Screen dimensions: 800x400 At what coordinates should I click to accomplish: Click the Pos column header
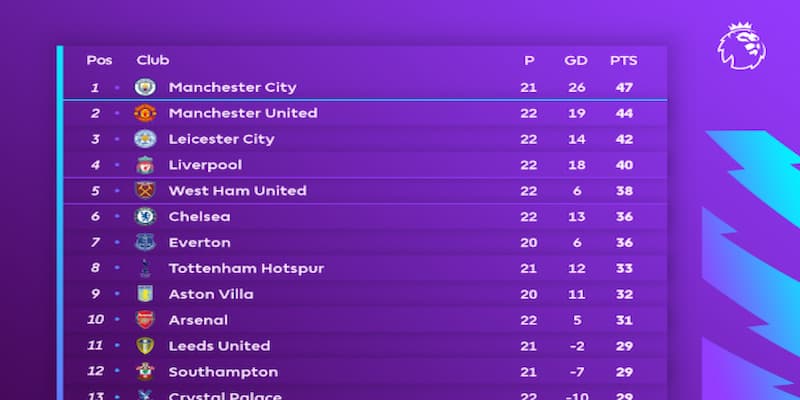[98, 60]
